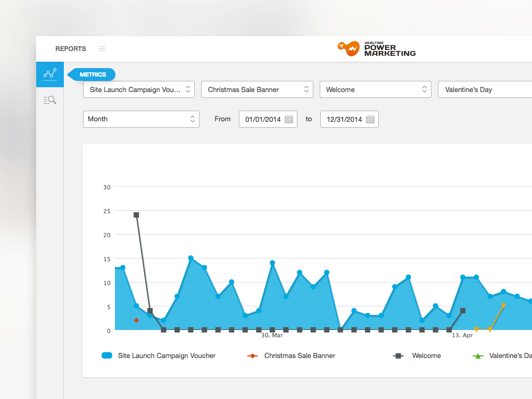Click the Welcome data point at 24
532x399 pixels.
[x=136, y=215]
